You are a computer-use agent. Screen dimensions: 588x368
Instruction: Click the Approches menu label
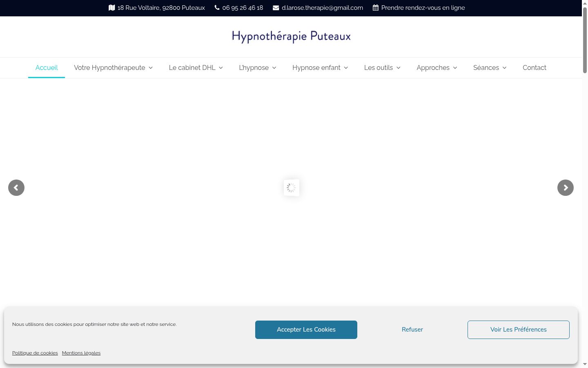pos(433,68)
